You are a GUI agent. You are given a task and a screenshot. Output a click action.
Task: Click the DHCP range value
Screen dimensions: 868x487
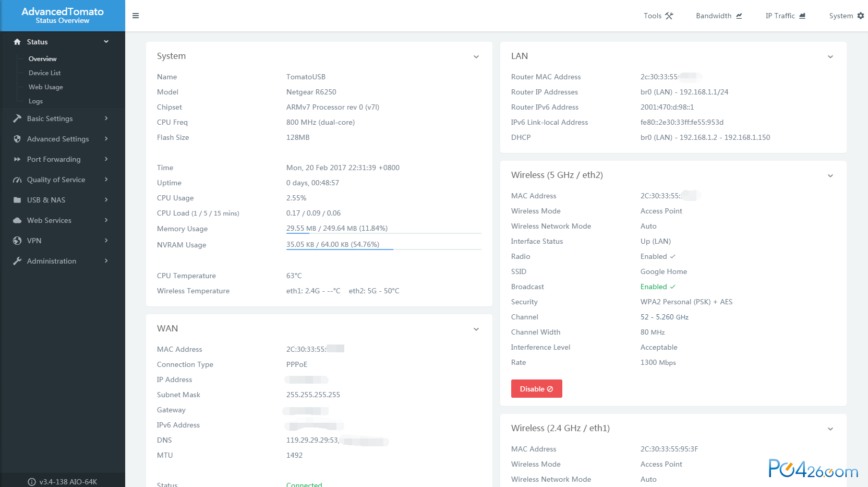point(705,137)
